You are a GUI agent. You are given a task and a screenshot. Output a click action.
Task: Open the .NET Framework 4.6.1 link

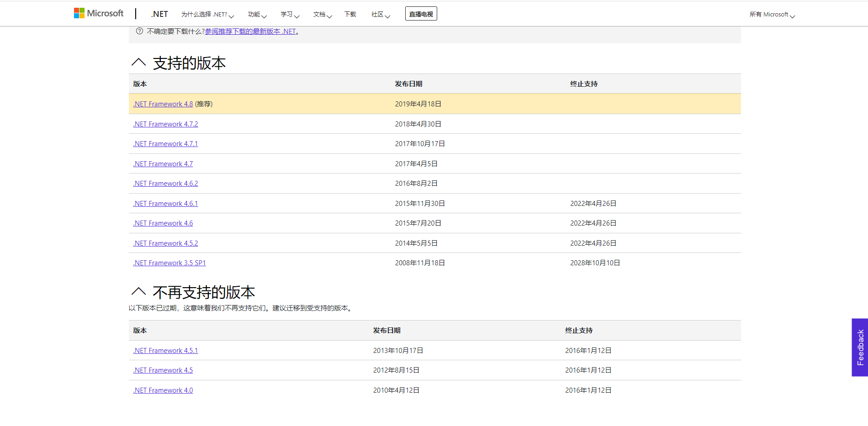click(165, 204)
